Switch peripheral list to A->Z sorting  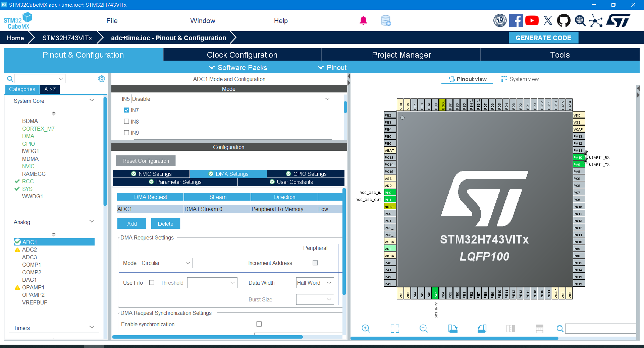50,89
